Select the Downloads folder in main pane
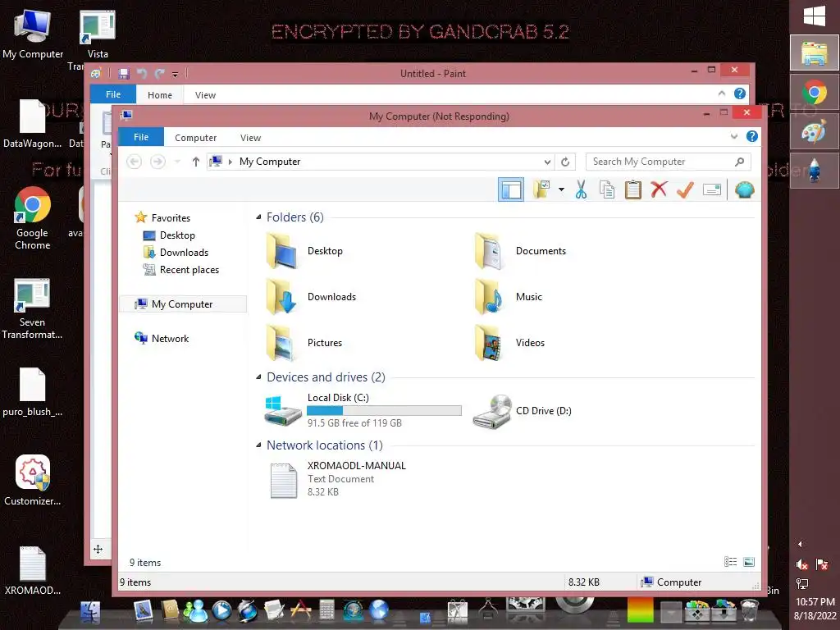Viewport: 840px width, 630px height. pyautogui.click(x=311, y=297)
